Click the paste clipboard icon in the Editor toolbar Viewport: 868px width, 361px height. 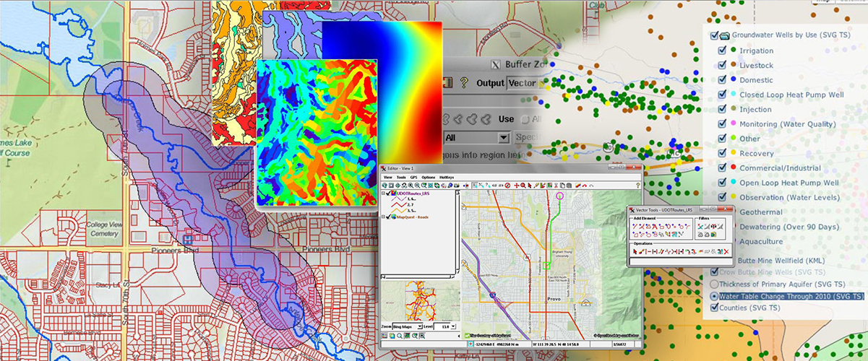569,185
